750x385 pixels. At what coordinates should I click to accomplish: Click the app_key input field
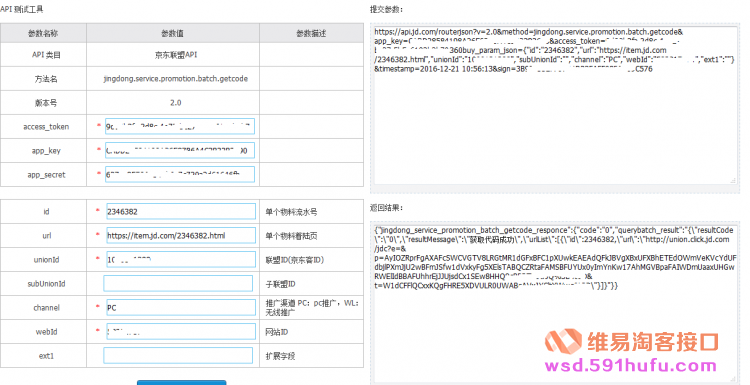[180, 151]
